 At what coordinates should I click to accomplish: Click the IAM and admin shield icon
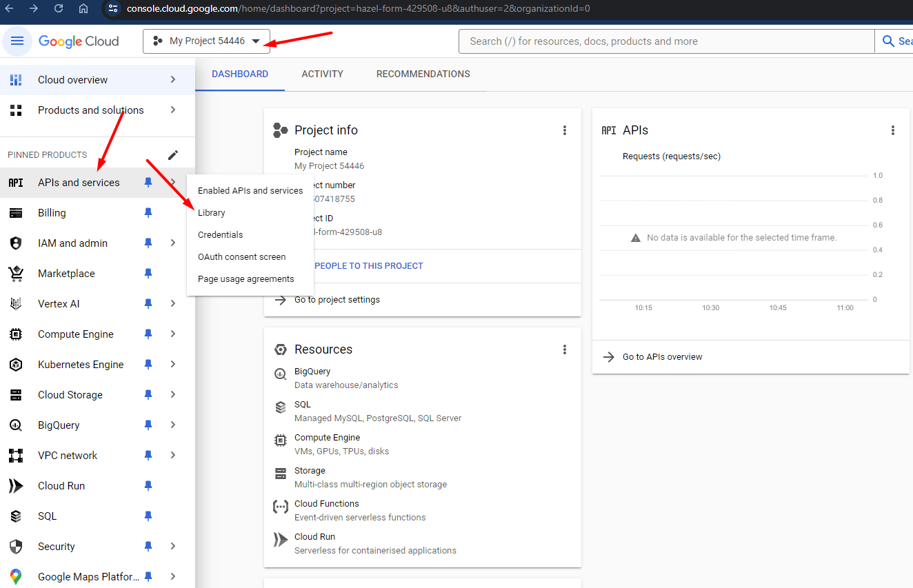click(x=15, y=243)
